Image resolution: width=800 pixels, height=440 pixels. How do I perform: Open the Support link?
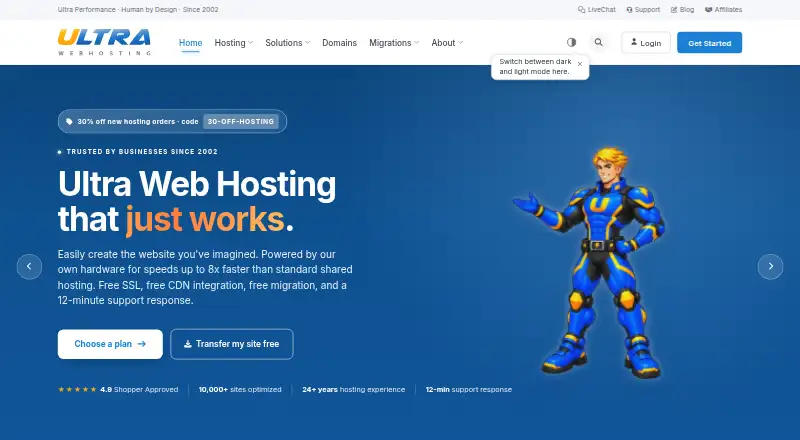(643, 10)
